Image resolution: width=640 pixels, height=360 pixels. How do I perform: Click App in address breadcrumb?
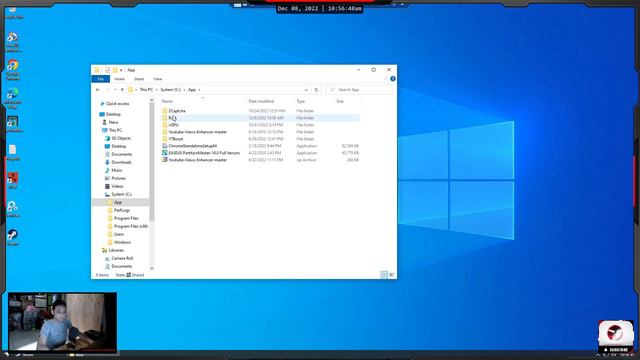click(x=192, y=90)
